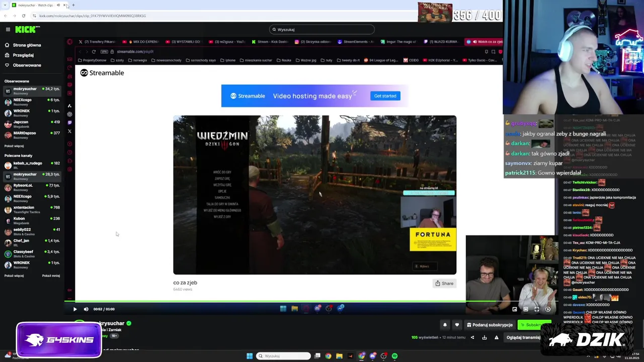Click the Streamable logo in the clip
This screenshot has width=644, height=362.
(102, 73)
